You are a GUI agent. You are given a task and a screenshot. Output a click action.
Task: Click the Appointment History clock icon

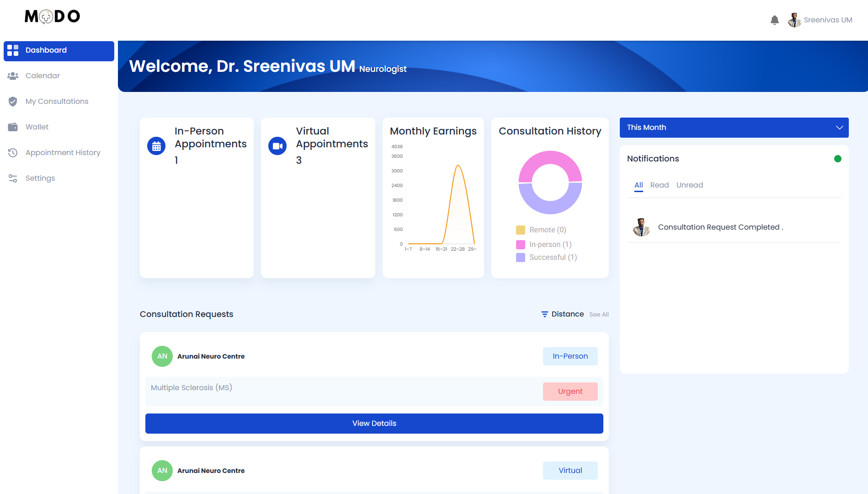pos(13,153)
